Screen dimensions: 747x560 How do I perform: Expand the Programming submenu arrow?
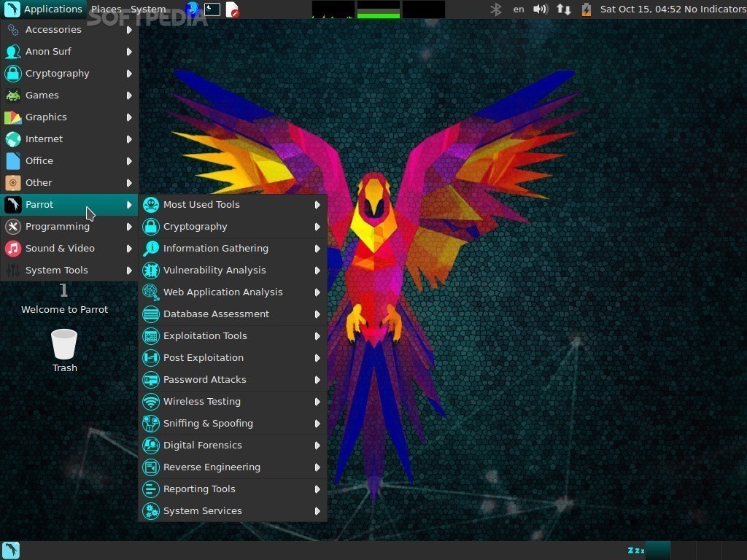click(129, 227)
